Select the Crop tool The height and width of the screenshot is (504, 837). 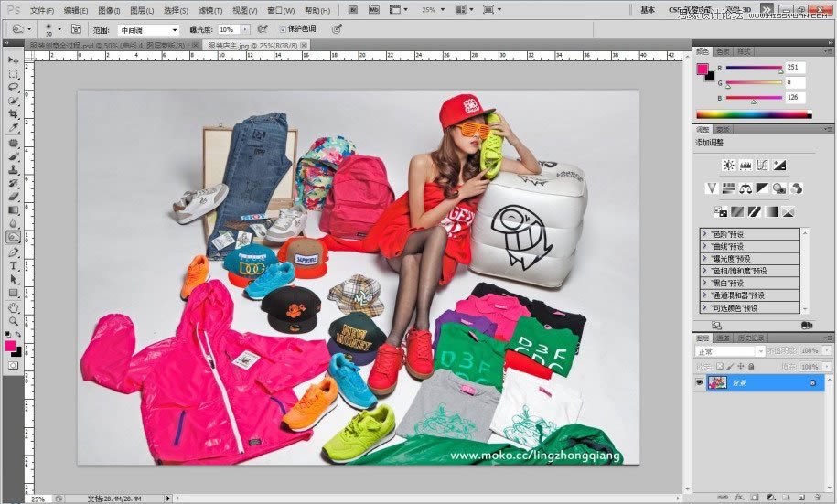(x=14, y=115)
